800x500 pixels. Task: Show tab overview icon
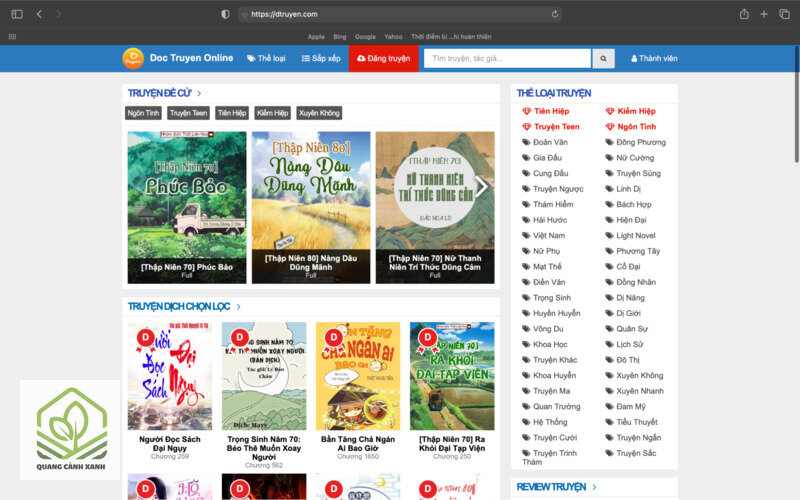(x=784, y=14)
